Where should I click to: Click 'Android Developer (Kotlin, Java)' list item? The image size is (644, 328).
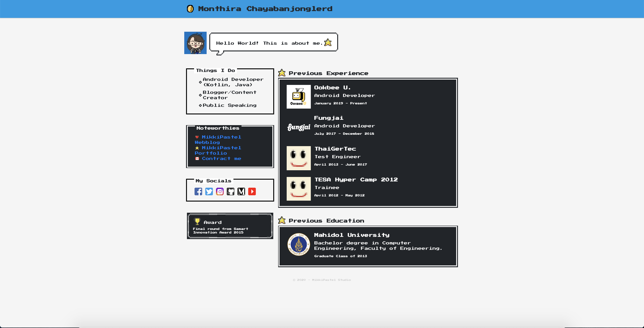pyautogui.click(x=233, y=82)
